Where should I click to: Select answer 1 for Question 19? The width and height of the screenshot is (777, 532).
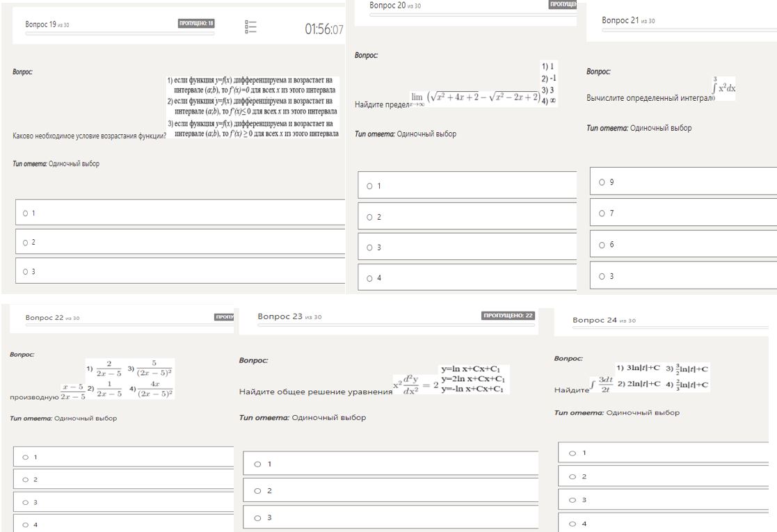pos(26,213)
